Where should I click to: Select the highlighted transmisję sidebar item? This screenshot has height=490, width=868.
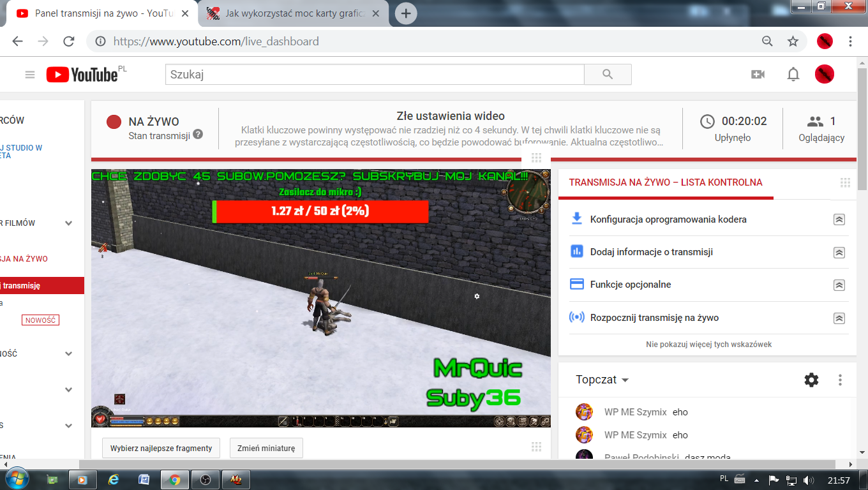[x=42, y=286]
